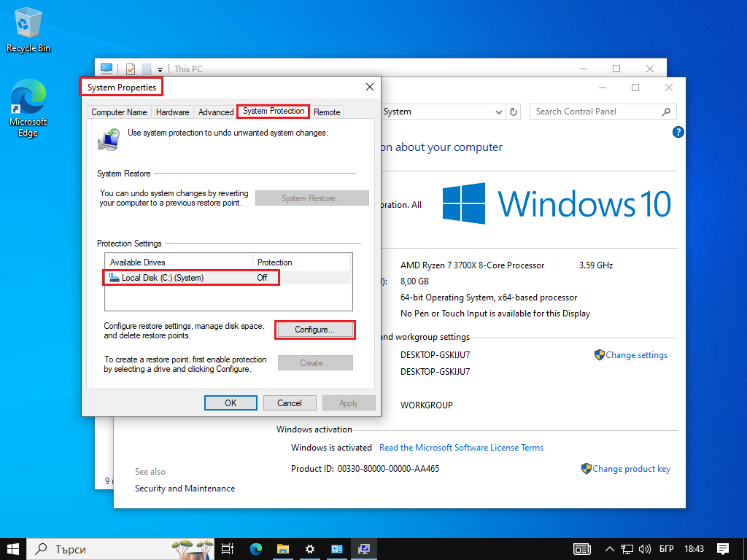Click the Control Panel taskbar icon
The image size is (747, 560).
click(337, 549)
